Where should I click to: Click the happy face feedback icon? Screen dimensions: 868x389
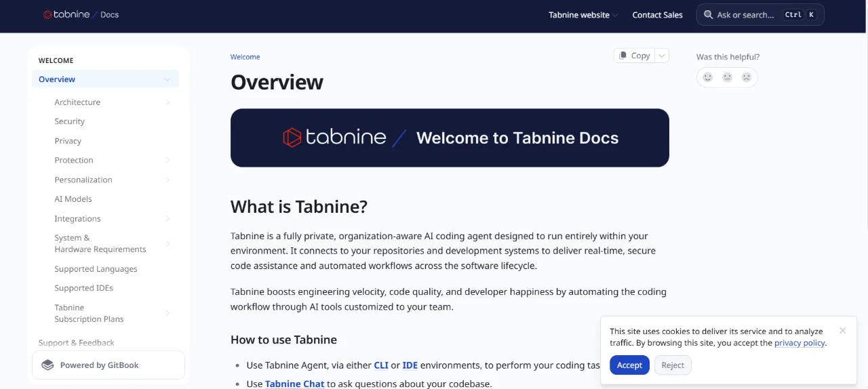click(x=708, y=77)
